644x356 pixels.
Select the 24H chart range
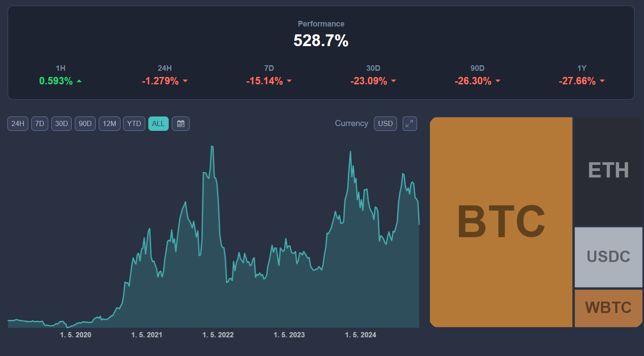(x=18, y=124)
